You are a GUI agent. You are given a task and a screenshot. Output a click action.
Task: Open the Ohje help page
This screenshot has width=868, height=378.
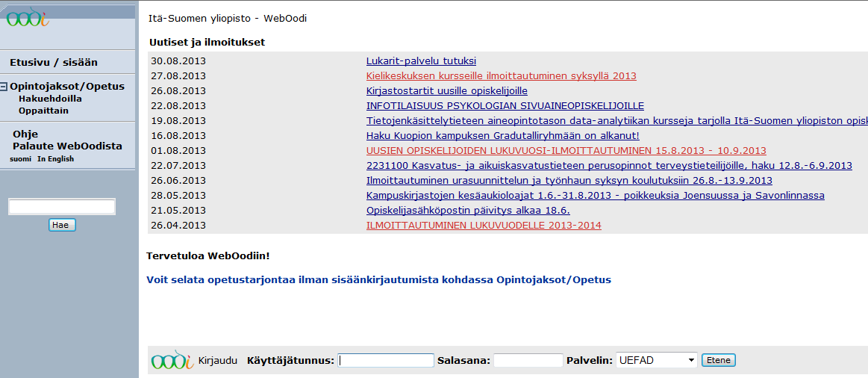coord(25,134)
